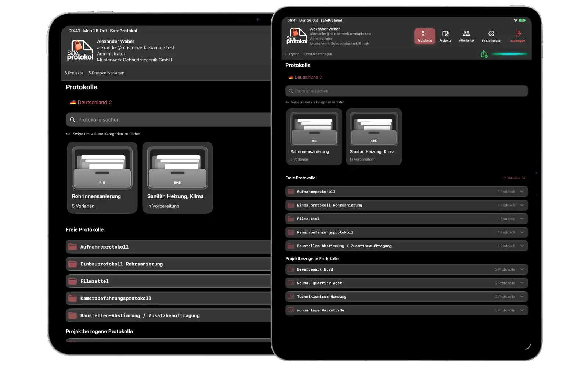Expand the Gewerbepark Nord row chevron
This screenshot has height=368, width=588.
click(522, 269)
